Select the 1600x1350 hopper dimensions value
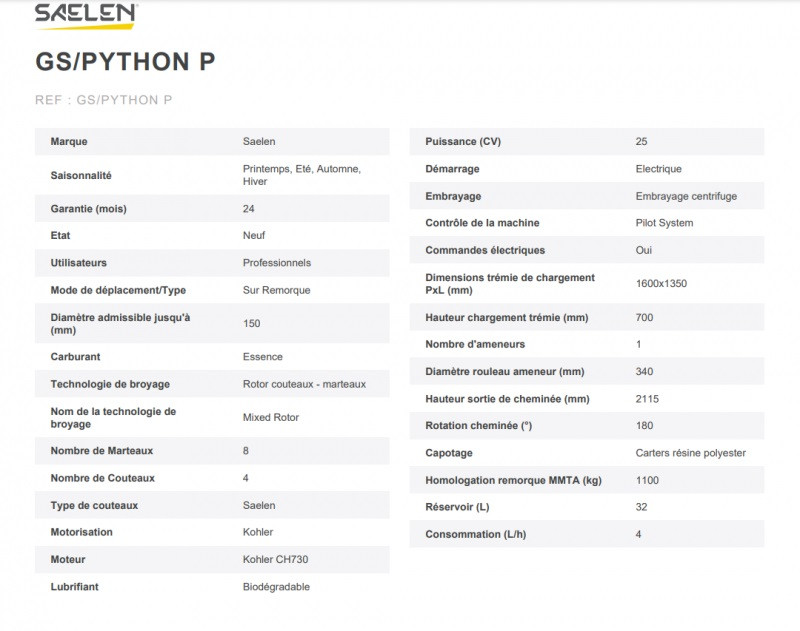This screenshot has width=800, height=631. 661,284
